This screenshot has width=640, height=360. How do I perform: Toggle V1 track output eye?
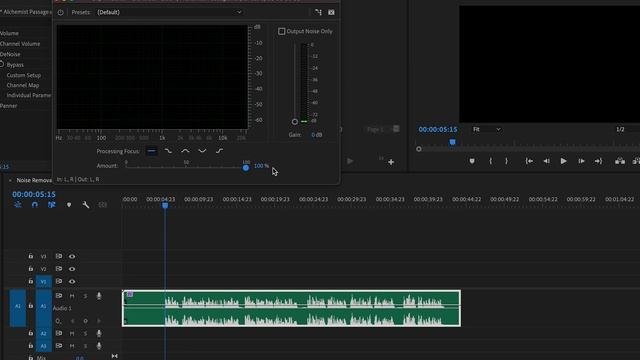point(72,281)
